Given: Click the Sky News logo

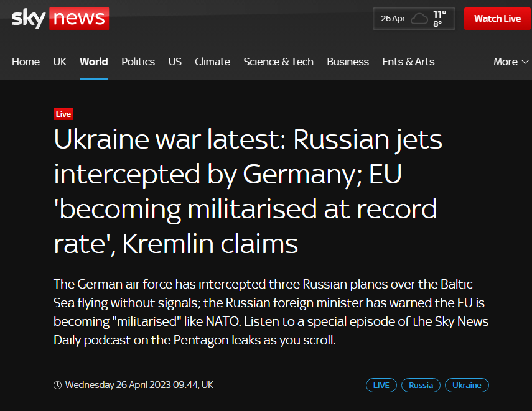Looking at the screenshot, I should coord(60,19).
